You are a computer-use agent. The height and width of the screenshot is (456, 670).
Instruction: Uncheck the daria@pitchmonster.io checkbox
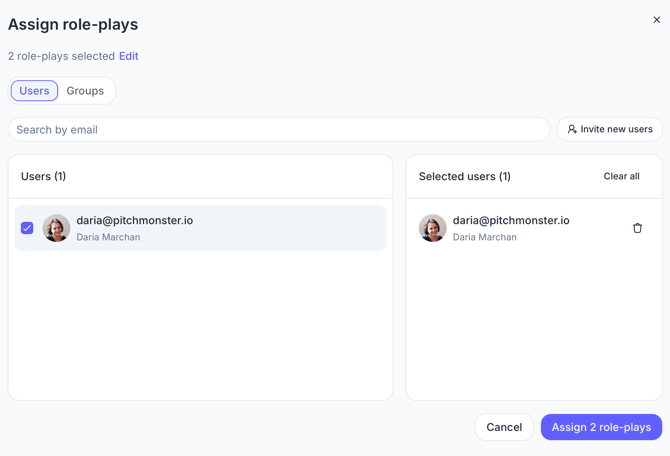click(x=27, y=228)
